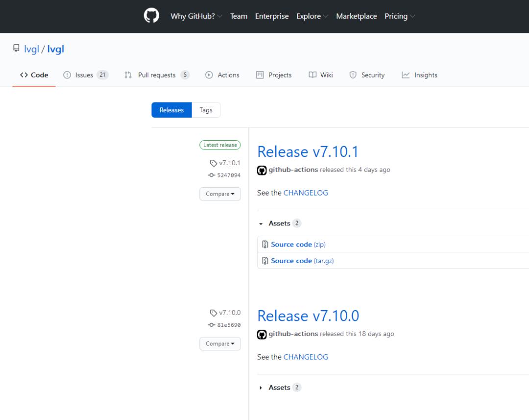This screenshot has height=420, width=529.
Task: Select the Tags tab button
Action: pos(206,110)
